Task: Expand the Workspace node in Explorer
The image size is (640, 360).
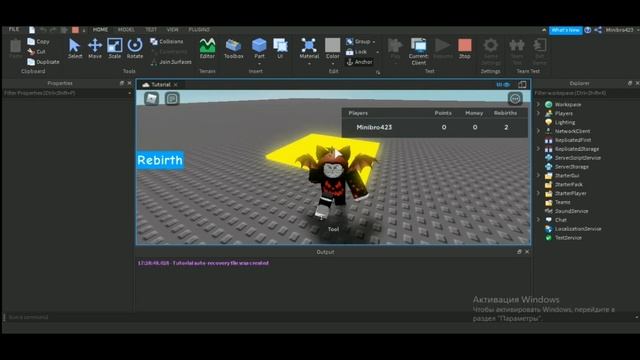Action: 538,104
